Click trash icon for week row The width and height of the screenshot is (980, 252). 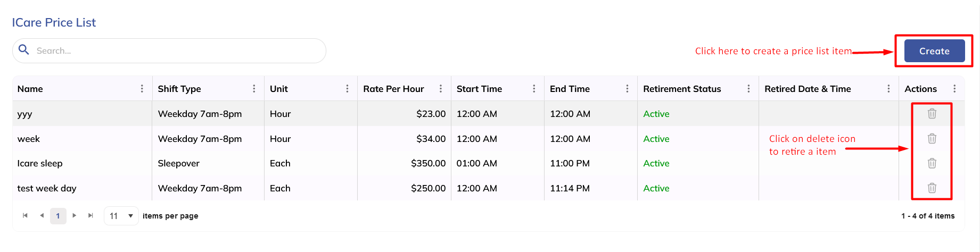(932, 138)
